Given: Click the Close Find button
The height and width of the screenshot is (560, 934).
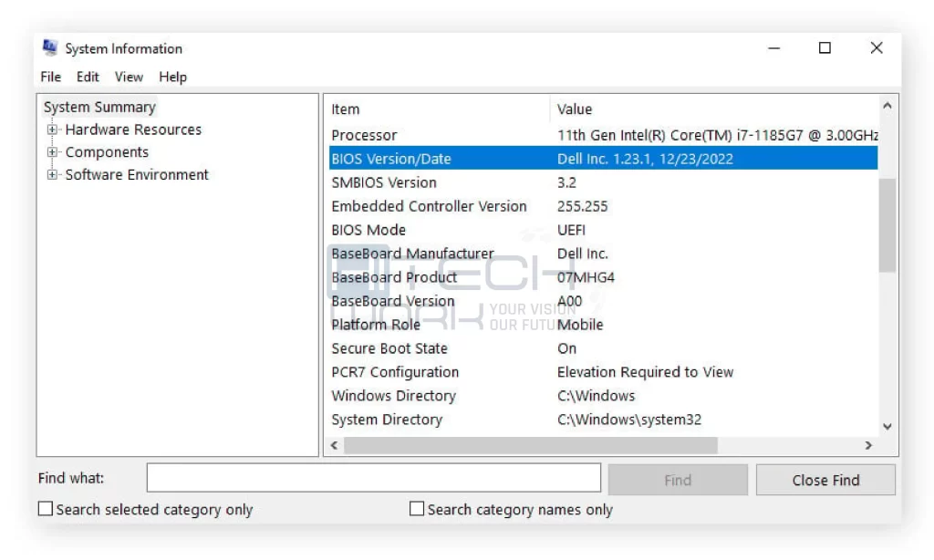Looking at the screenshot, I should click(x=825, y=480).
